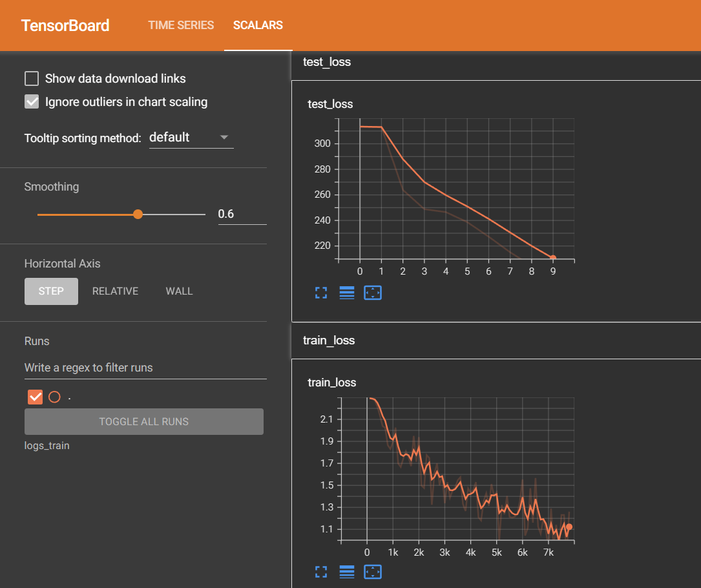Image resolution: width=701 pixels, height=588 pixels.
Task: Click TOGGLE ALL RUNS button
Action: point(144,421)
